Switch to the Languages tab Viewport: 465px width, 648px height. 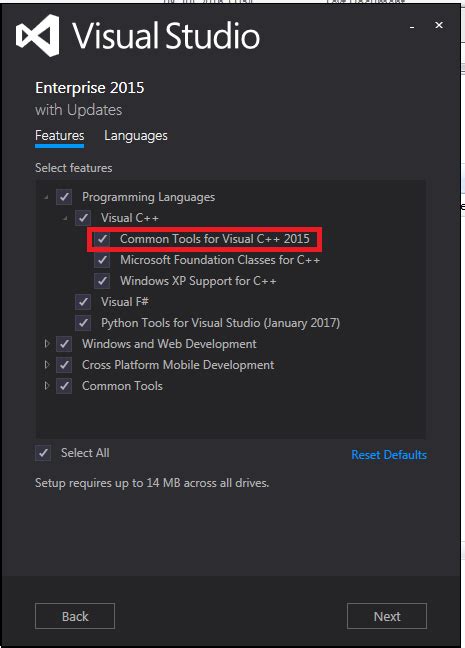136,136
